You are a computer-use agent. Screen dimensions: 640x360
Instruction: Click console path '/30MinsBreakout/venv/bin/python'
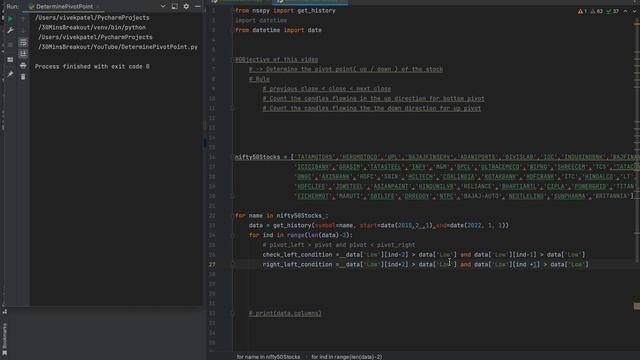click(x=92, y=27)
